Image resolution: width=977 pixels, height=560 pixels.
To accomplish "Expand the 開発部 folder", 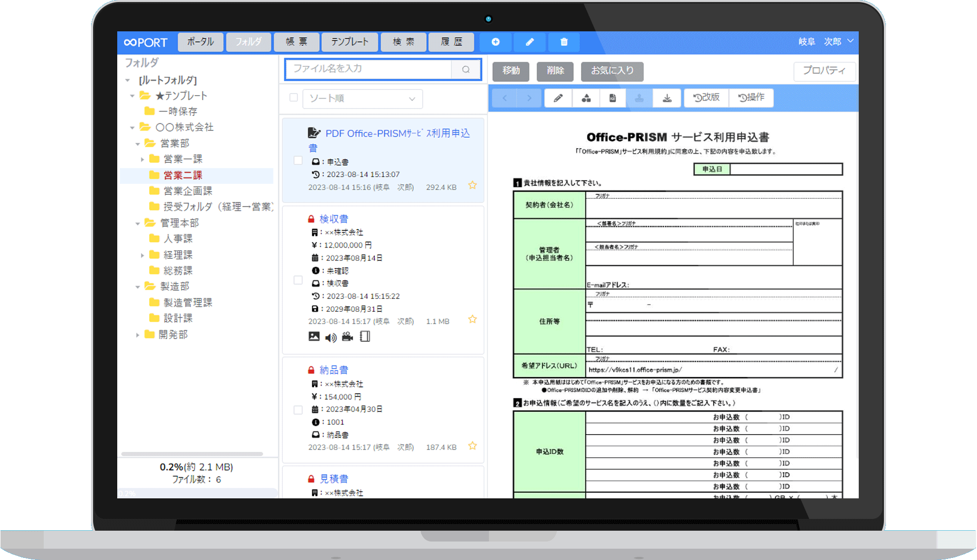I will tap(138, 335).
